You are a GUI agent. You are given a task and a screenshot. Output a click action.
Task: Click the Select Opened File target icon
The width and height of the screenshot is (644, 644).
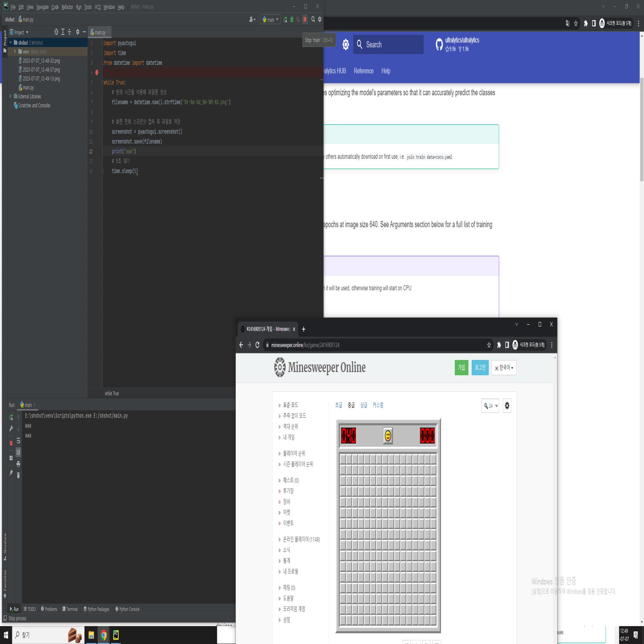tap(56, 32)
